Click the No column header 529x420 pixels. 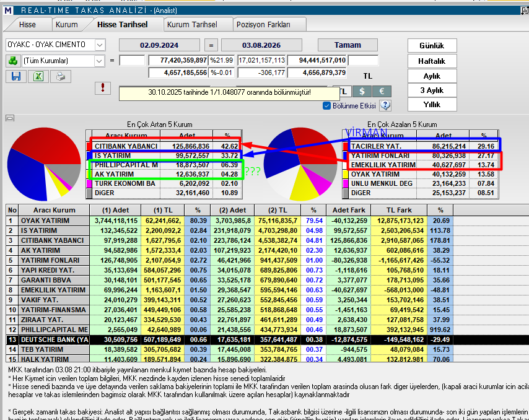pos(12,210)
